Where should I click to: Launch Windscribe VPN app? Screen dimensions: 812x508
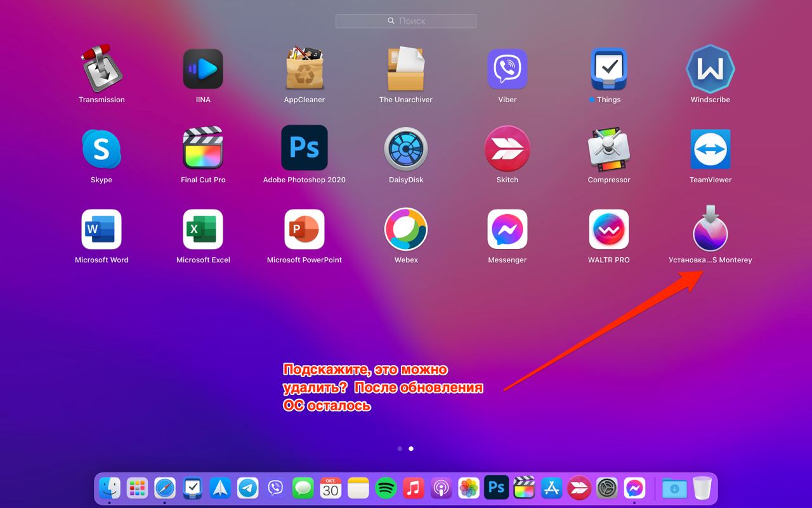click(710, 68)
